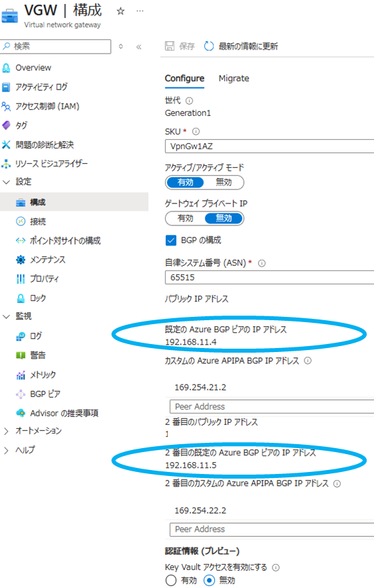Click info icon beside Key Vault アクセスを有効にする
The width and height of the screenshot is (374, 588).
(276, 567)
